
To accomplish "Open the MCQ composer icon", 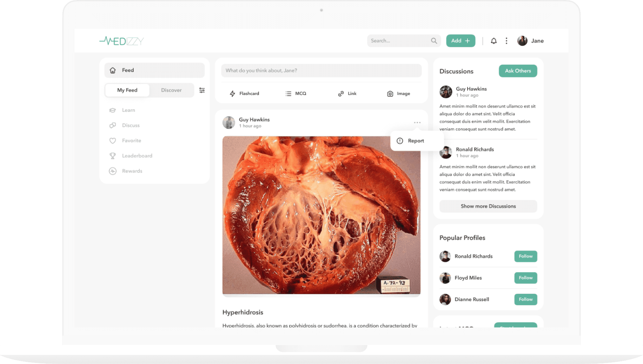I will click(x=288, y=93).
